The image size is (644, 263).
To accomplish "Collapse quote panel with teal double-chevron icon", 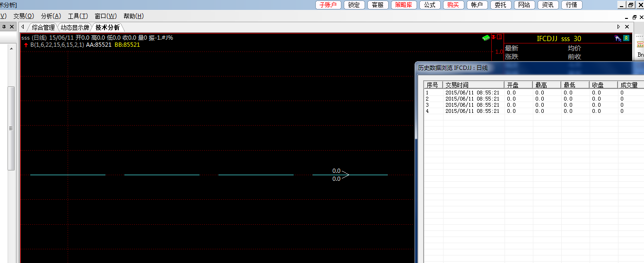I will click(x=627, y=38).
